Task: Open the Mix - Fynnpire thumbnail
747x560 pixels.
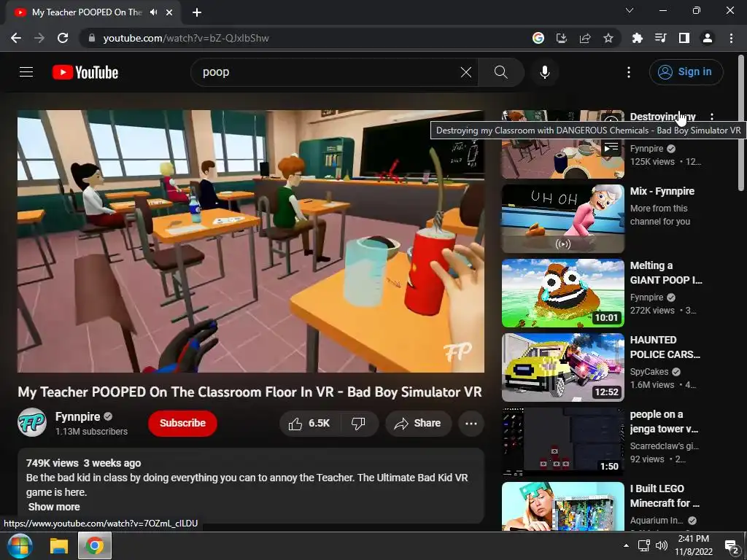Action: [562, 219]
